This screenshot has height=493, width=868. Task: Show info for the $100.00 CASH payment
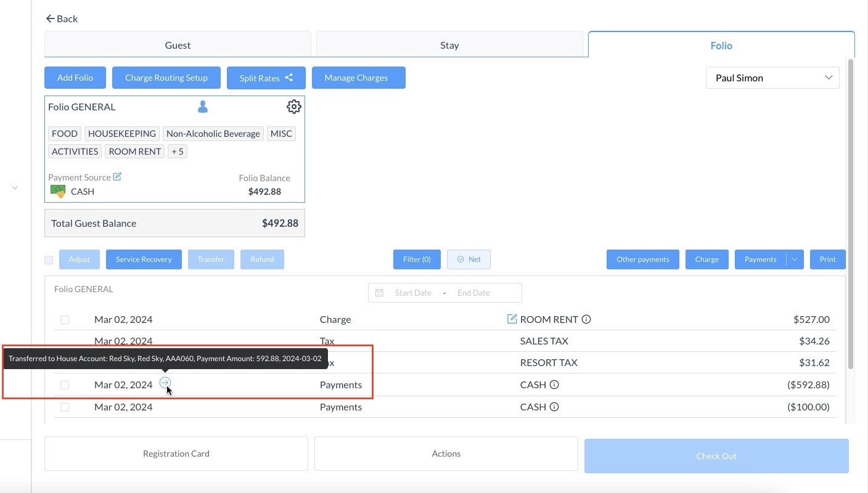(x=554, y=407)
